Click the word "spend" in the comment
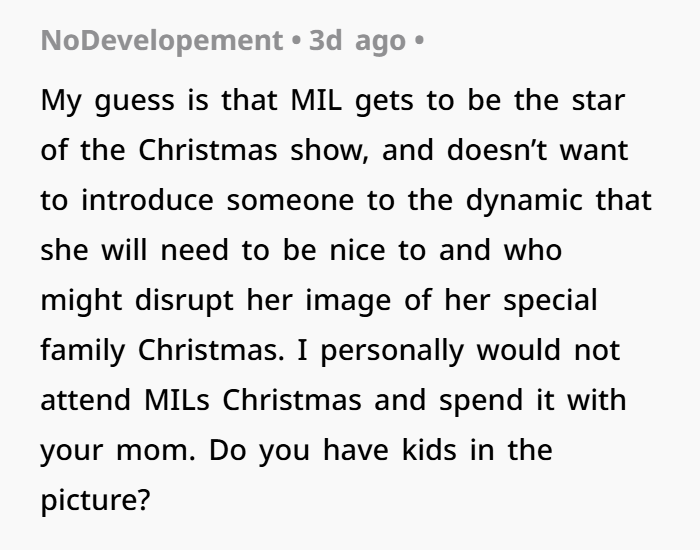 [481, 401]
